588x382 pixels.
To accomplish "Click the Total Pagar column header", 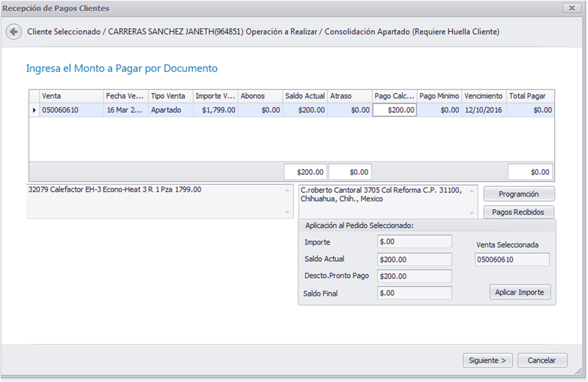I will (531, 96).
